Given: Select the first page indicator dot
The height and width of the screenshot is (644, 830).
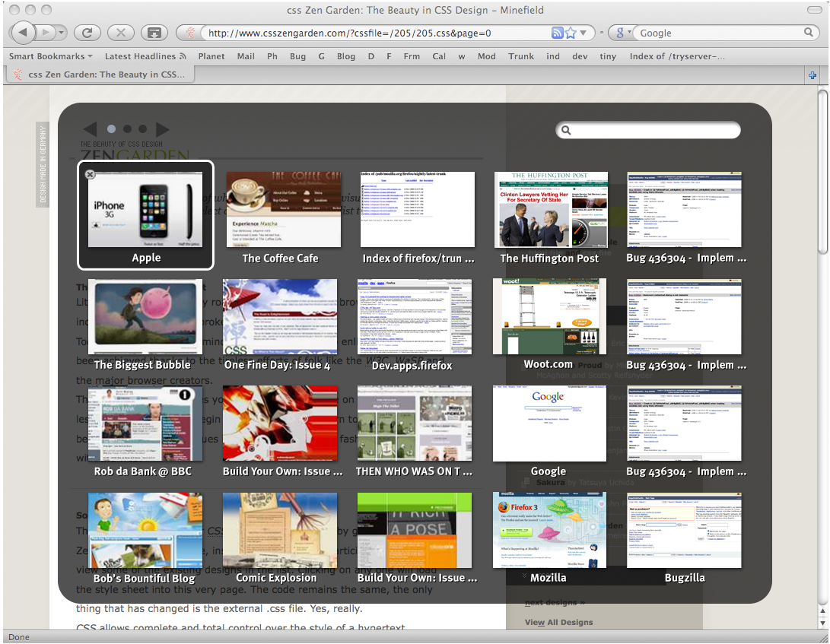Looking at the screenshot, I should point(111,128).
